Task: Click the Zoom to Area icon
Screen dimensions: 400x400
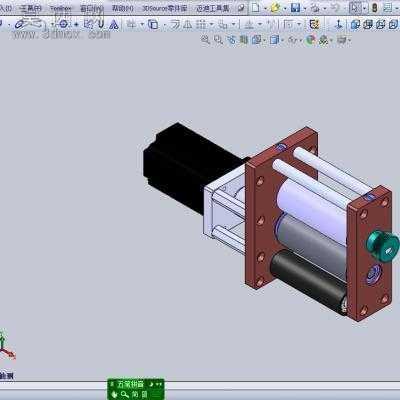Action: (x=218, y=40)
